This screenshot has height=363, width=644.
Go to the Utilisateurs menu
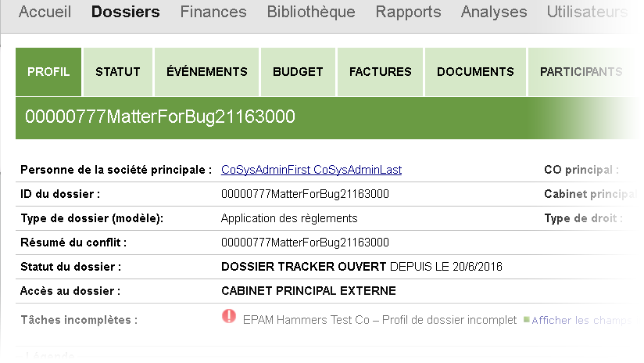pyautogui.click(x=587, y=12)
